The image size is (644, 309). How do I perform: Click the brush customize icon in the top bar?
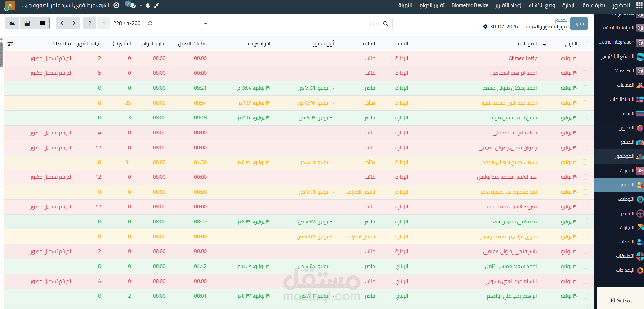pyautogui.click(x=156, y=6)
